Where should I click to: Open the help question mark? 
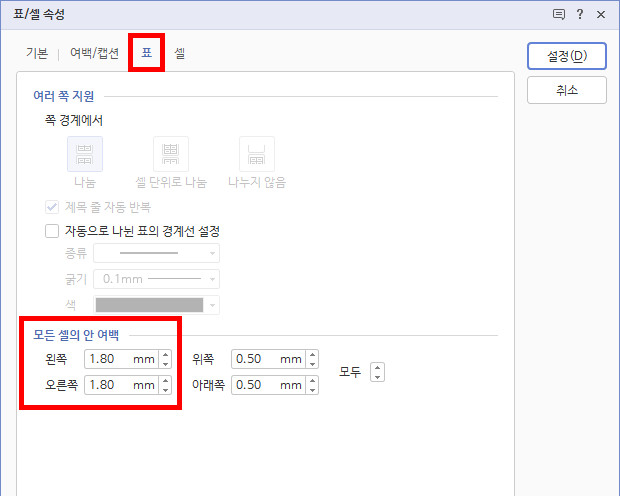click(580, 15)
